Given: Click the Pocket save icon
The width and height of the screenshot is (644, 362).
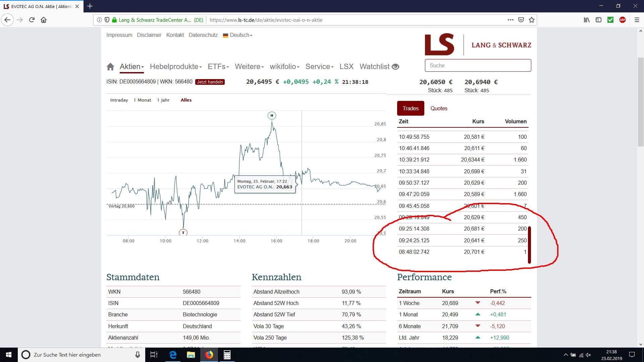Looking at the screenshot, I should [x=521, y=20].
